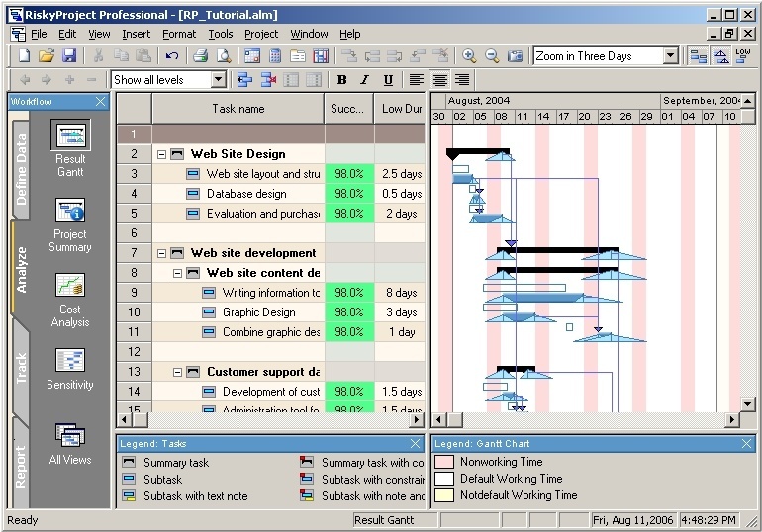The height and width of the screenshot is (532, 762).
Task: Click the Undo toolbar icon
Action: 172,56
